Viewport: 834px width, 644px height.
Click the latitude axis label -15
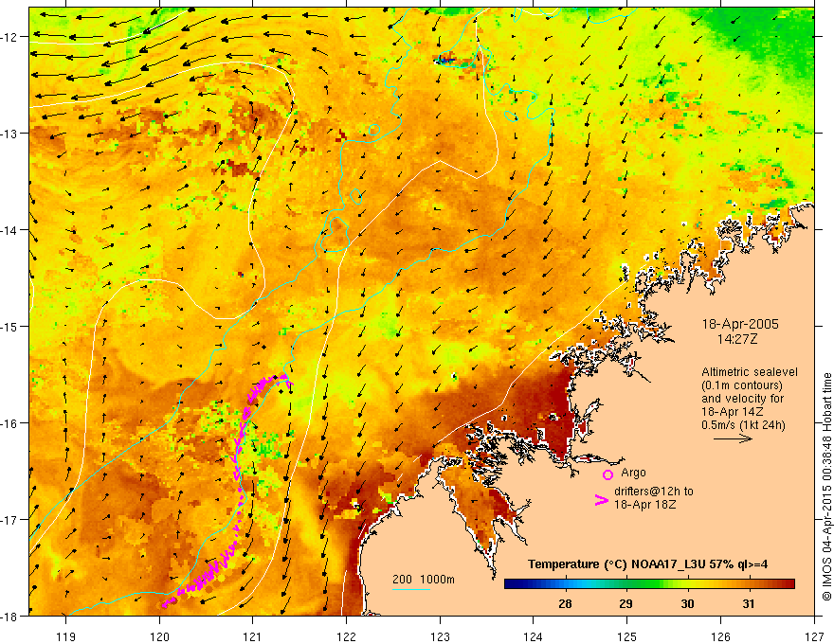click(9, 326)
